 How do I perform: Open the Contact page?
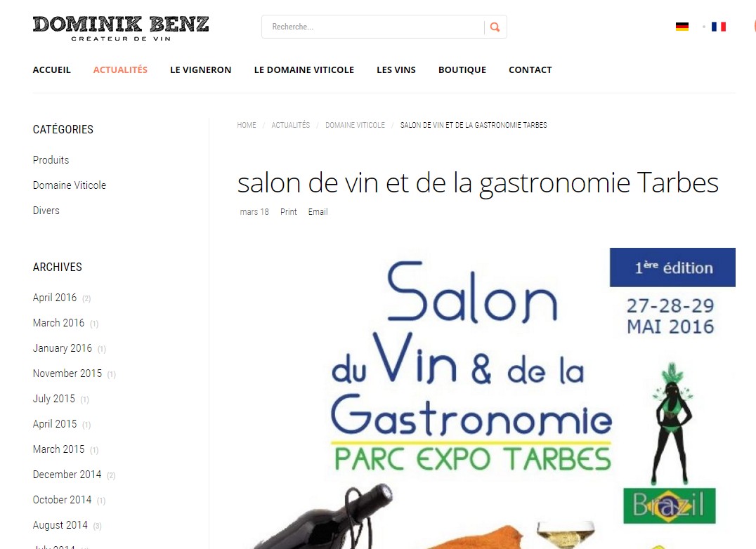pyautogui.click(x=530, y=70)
